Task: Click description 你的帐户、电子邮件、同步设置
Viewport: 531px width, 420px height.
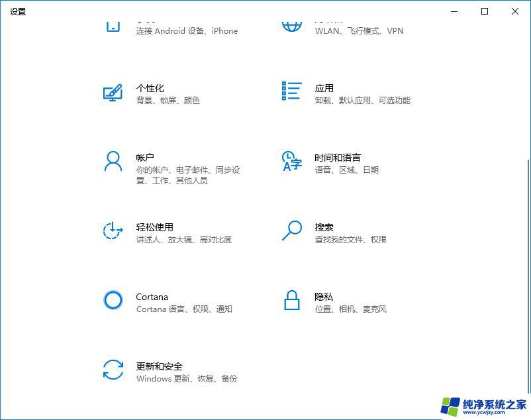Action: pyautogui.click(x=188, y=175)
